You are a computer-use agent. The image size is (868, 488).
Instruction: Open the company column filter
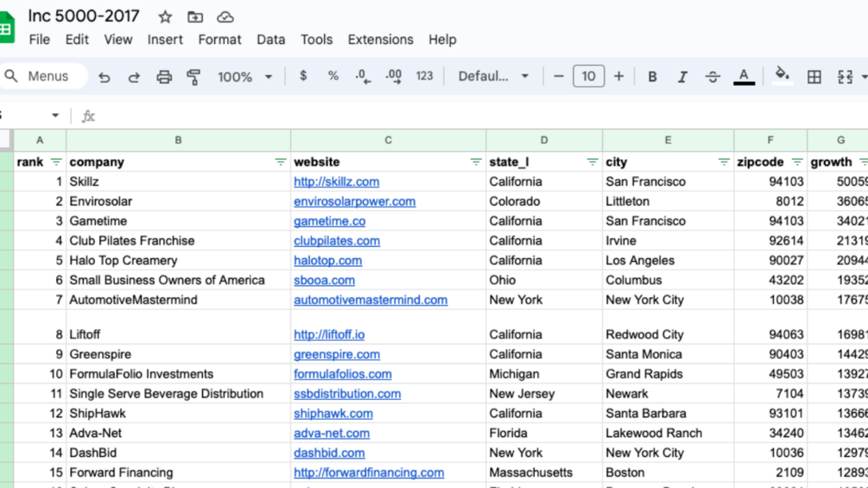[x=280, y=162]
